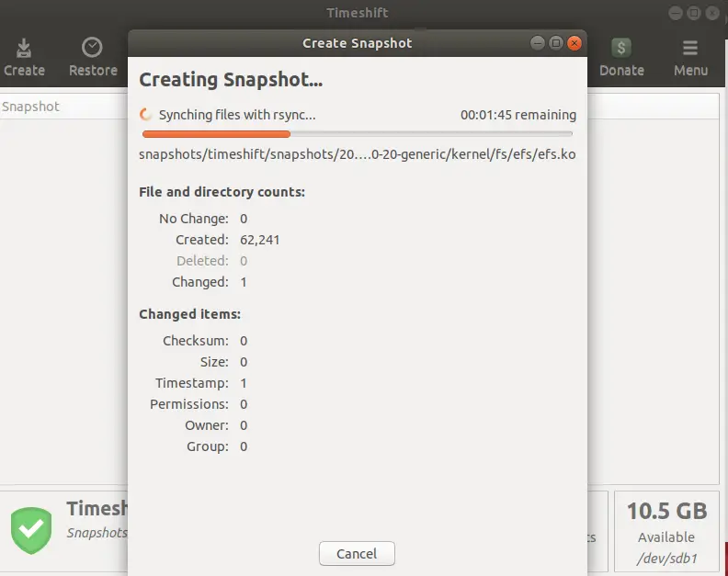Click the Donate dollar icon
728x576 pixels.
(621, 49)
